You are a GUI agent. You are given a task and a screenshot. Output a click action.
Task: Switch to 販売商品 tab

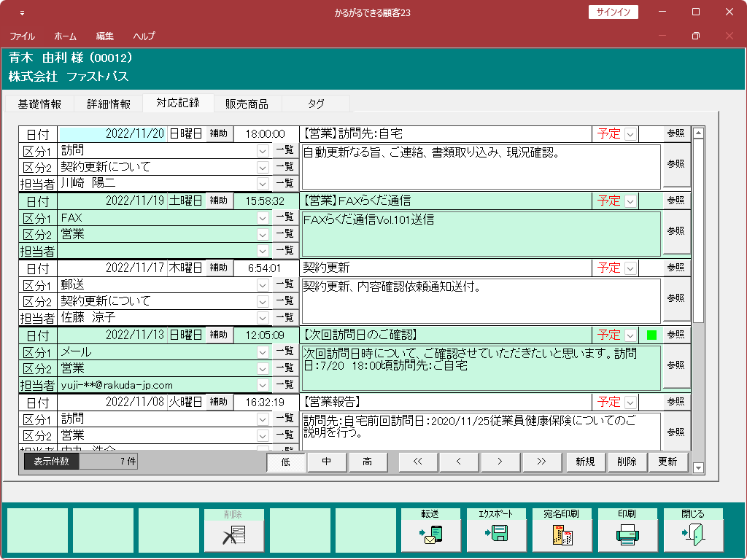pos(247,104)
